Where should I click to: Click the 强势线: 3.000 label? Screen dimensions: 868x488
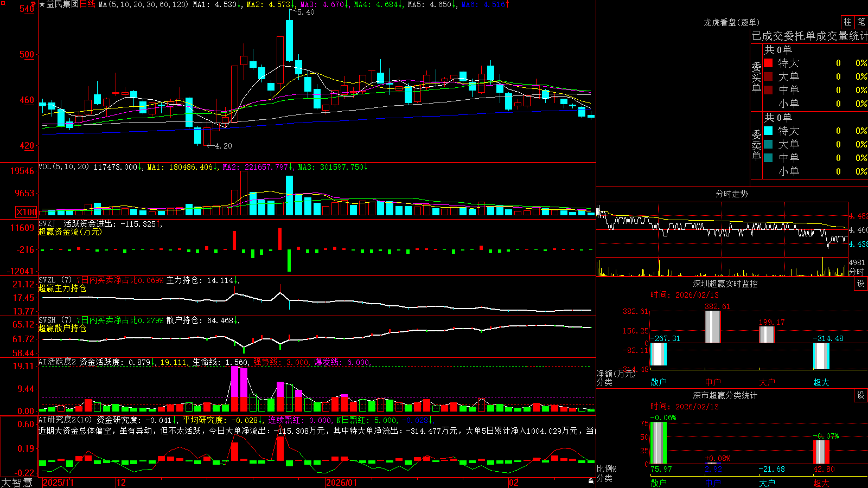coord(282,362)
